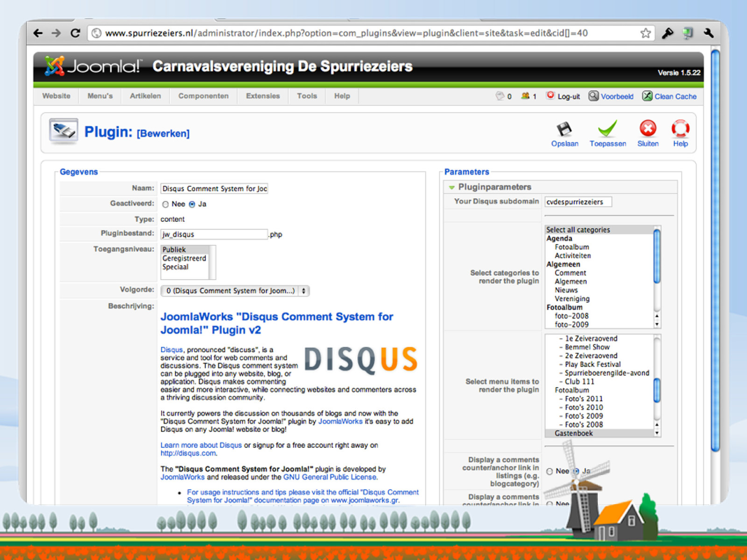
Task: Click the site info icon in address bar
Action: [96, 33]
